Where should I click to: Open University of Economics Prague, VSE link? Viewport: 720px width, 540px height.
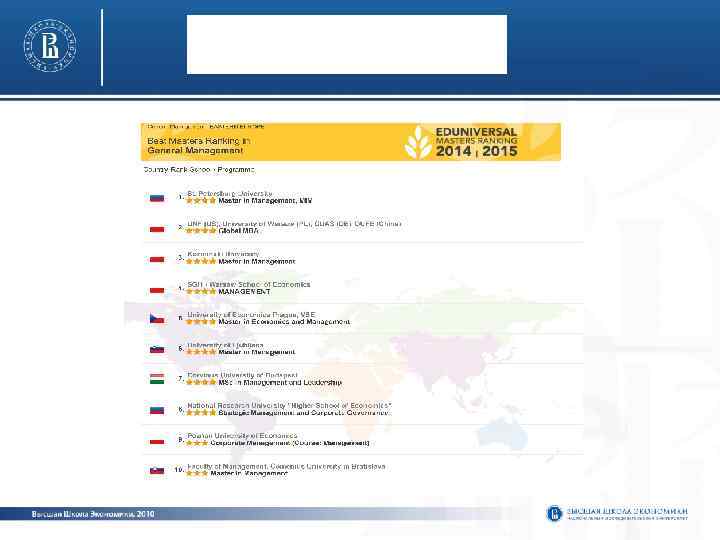[x=251, y=315]
